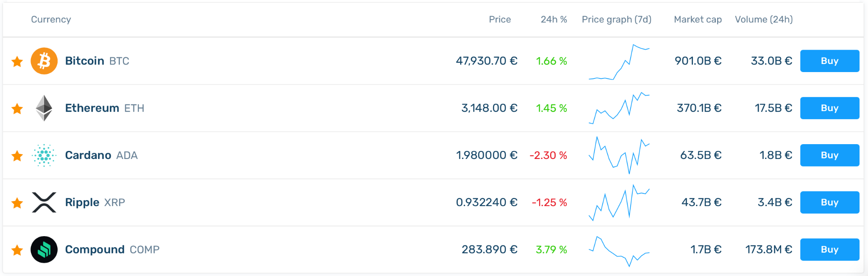Open Compound's 7-day price graph

click(619, 251)
